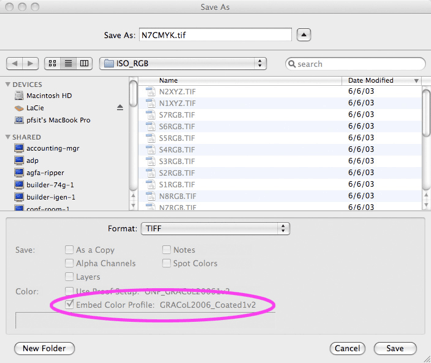
Task: Switch to column view
Action: click(x=84, y=63)
